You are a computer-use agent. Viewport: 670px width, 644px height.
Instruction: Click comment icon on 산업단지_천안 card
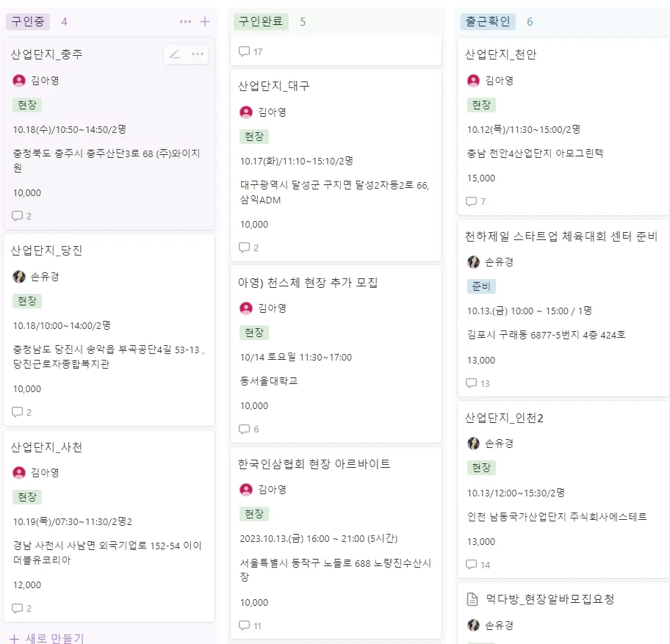click(x=472, y=201)
